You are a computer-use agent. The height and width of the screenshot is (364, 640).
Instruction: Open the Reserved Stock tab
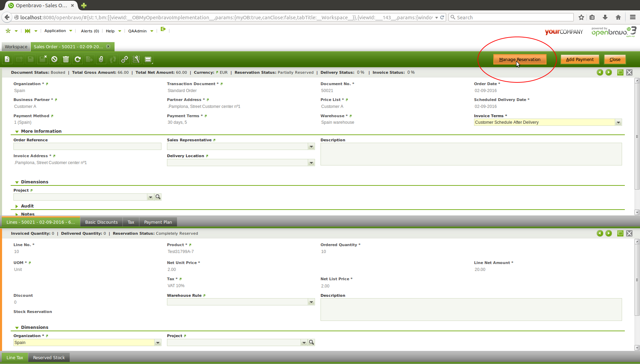(49, 358)
